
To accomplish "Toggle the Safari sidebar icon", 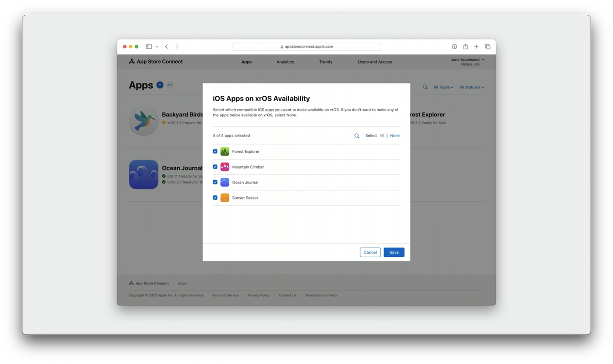I will click(149, 46).
